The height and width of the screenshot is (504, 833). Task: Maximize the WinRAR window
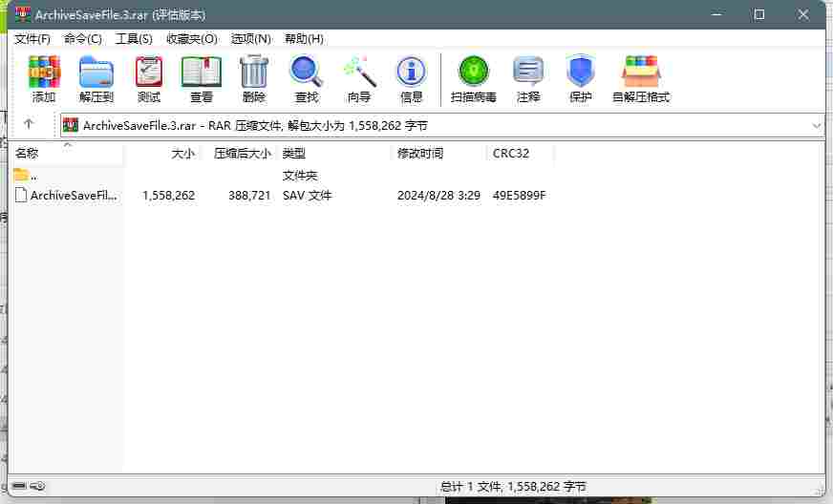[759, 14]
